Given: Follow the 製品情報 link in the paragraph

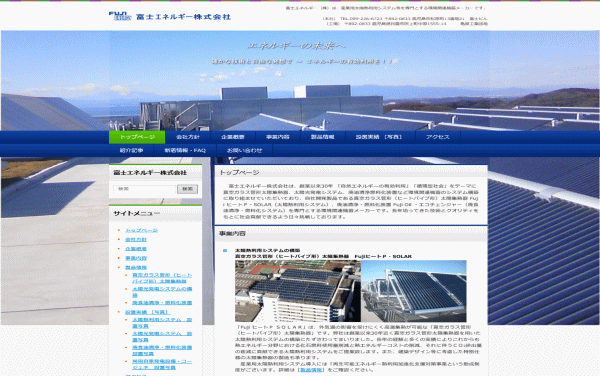Looking at the screenshot, I should pyautogui.click(x=311, y=370).
